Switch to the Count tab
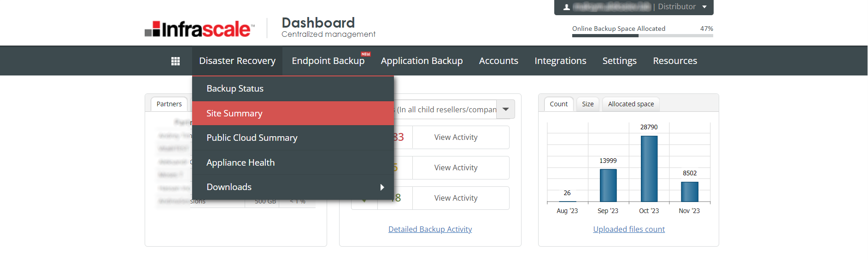 click(x=558, y=104)
